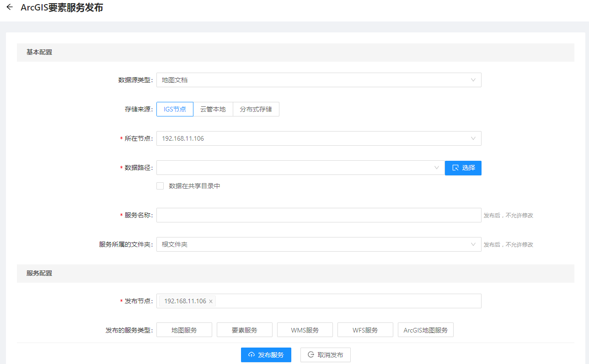This screenshot has width=589, height=364.
Task: Click the 数据源类型 label
Action: point(136,80)
